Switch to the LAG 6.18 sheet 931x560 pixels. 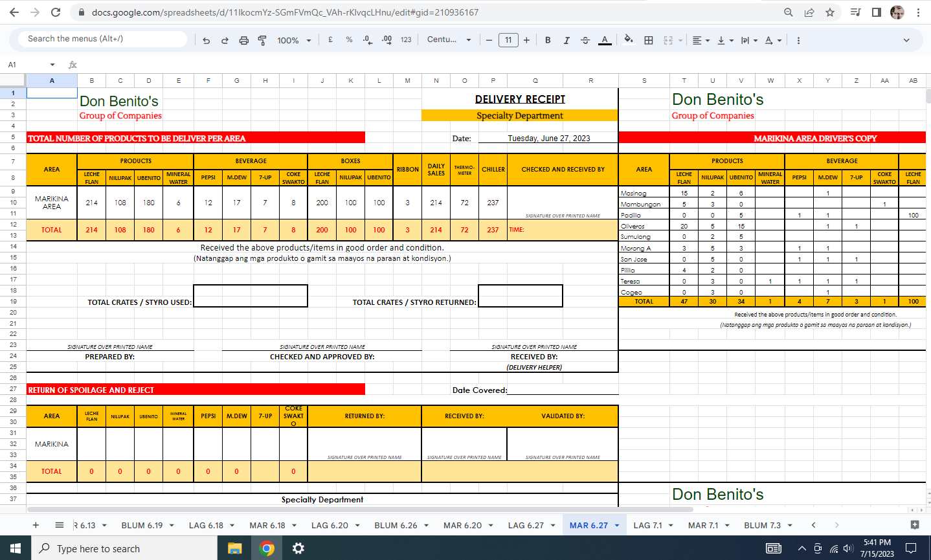pyautogui.click(x=206, y=525)
